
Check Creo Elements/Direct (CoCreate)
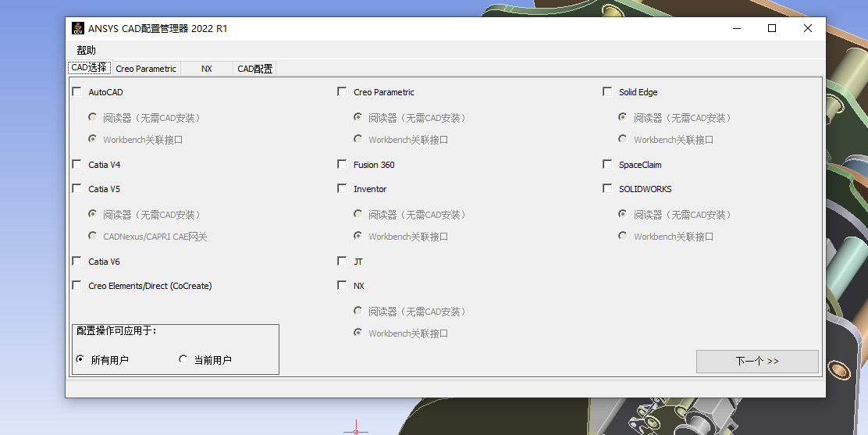coord(77,286)
